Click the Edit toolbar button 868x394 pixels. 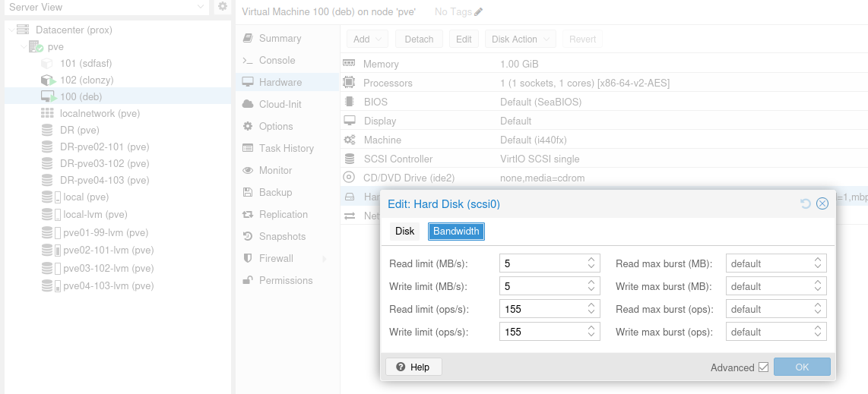tap(464, 39)
